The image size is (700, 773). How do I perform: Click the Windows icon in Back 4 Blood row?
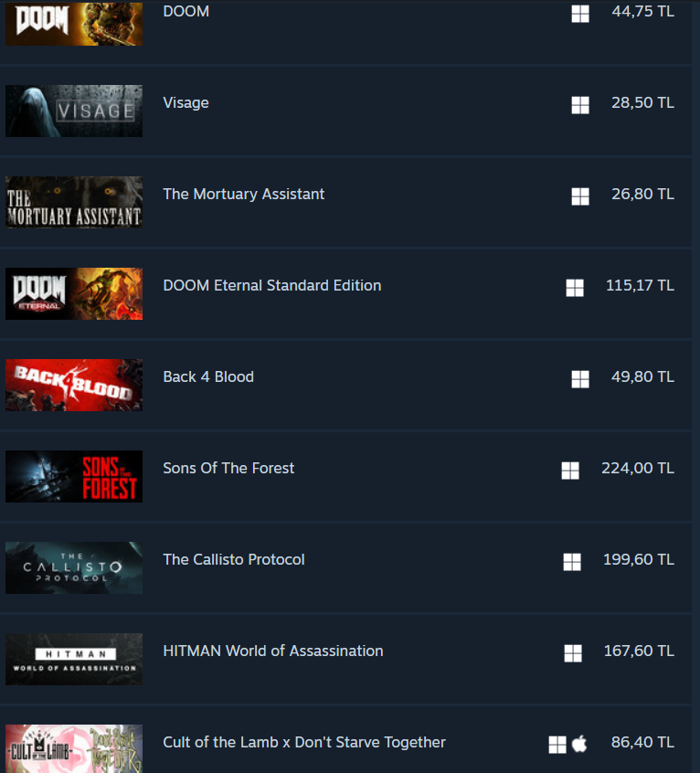click(580, 379)
